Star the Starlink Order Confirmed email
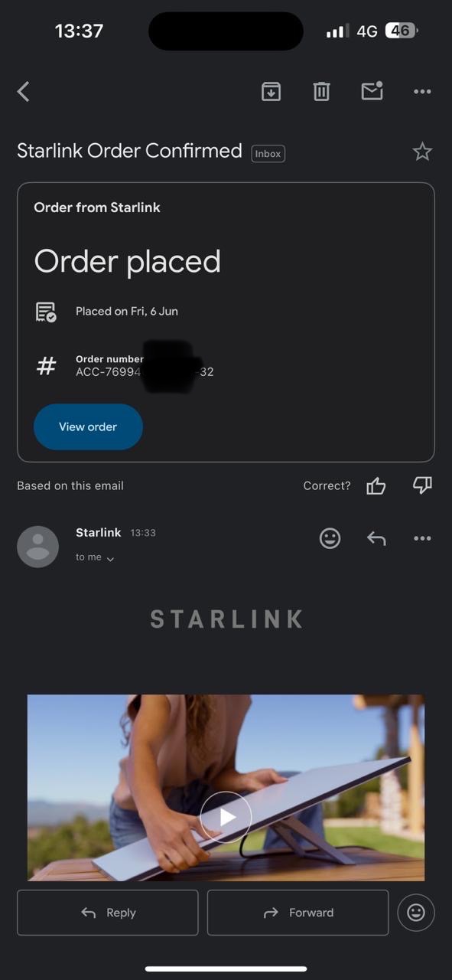 [x=422, y=152]
